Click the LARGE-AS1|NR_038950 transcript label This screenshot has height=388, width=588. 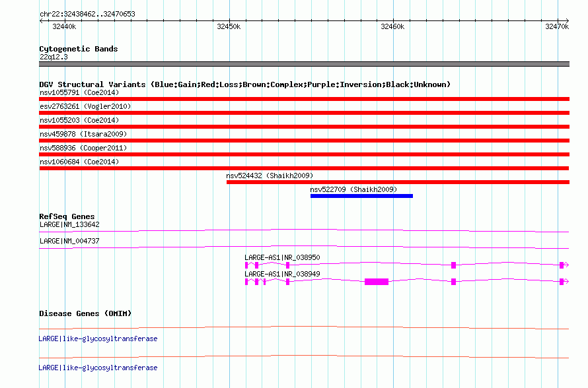282,257
